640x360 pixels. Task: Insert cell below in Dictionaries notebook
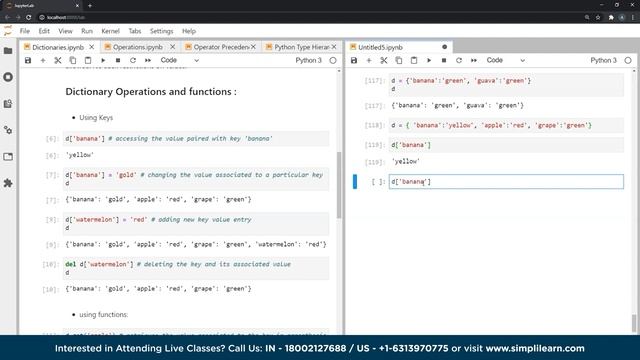[43, 60]
